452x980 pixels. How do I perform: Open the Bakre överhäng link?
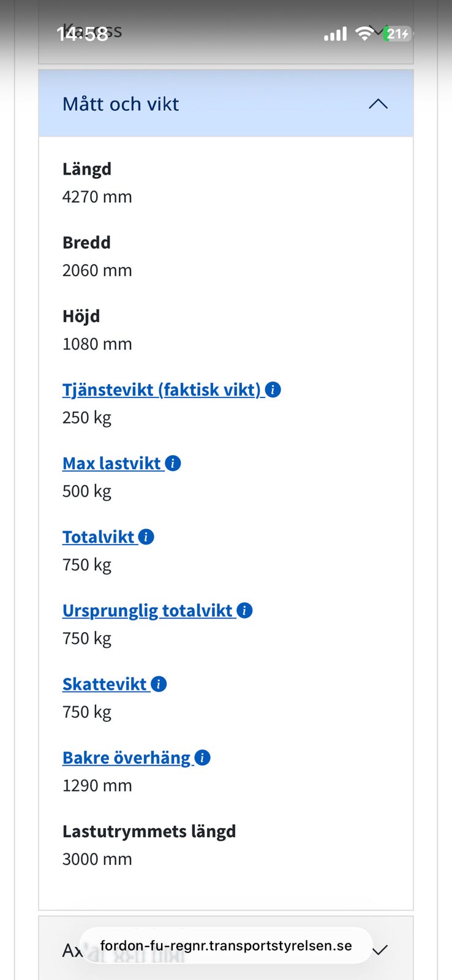pos(126,758)
